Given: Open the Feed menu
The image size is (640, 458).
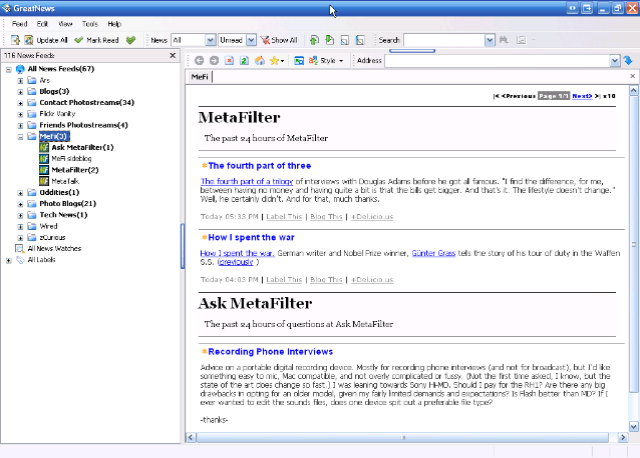Looking at the screenshot, I should point(19,24).
